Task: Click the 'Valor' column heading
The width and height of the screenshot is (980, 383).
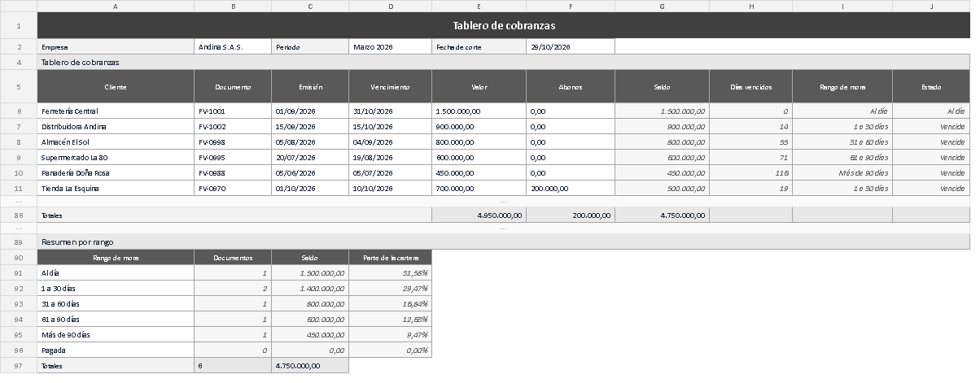Action: point(479,86)
